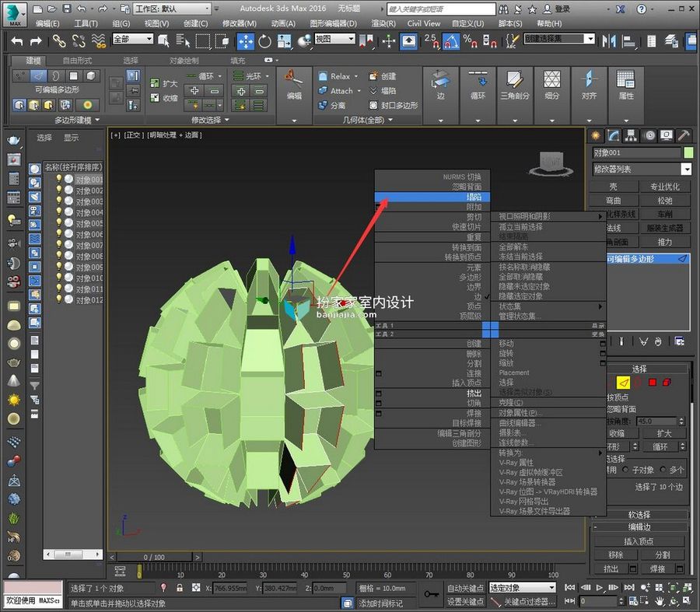This screenshot has width=700, height=612.
Task: Open the Motion command panel tab
Action: [x=649, y=135]
